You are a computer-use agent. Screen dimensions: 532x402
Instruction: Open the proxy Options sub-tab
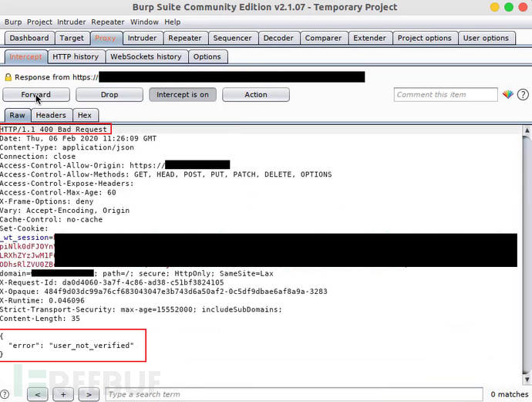[x=207, y=56]
